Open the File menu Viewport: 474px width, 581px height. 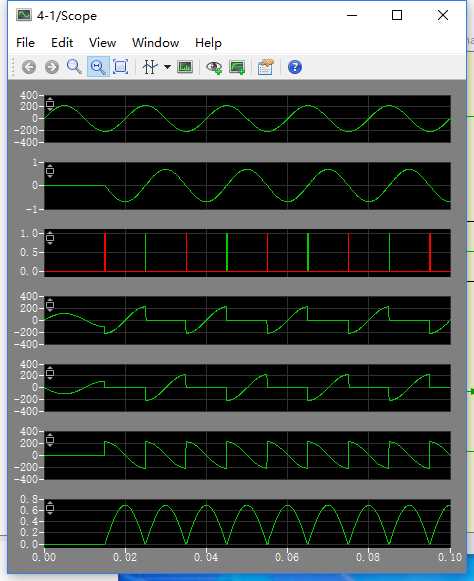point(26,43)
